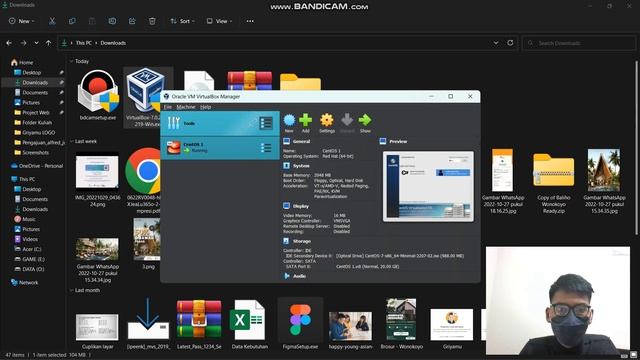Viewport: 640px width, 360px height.
Task: Click the green Show arrow icon
Action: (365, 120)
